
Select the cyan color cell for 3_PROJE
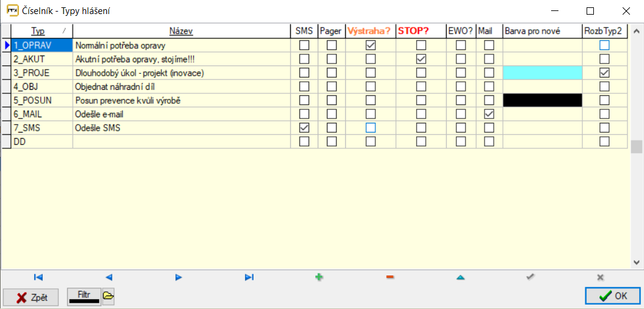542,73
